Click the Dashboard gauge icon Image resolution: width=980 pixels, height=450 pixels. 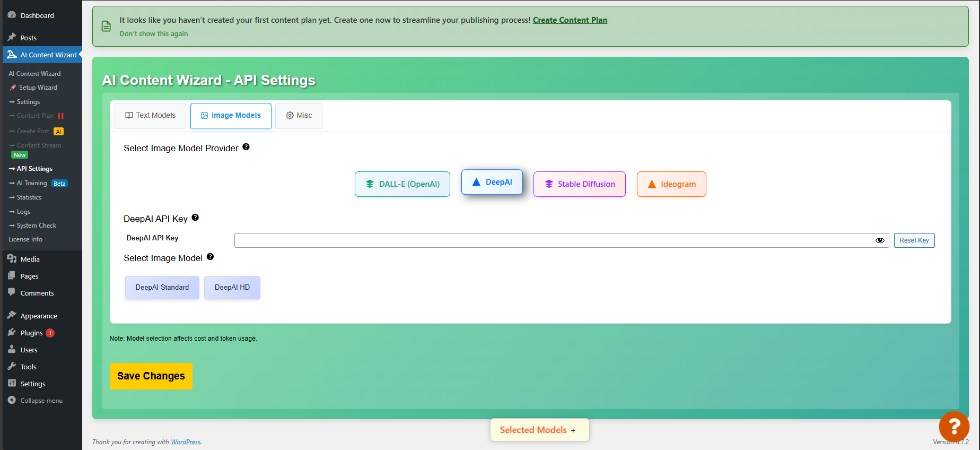click(12, 15)
